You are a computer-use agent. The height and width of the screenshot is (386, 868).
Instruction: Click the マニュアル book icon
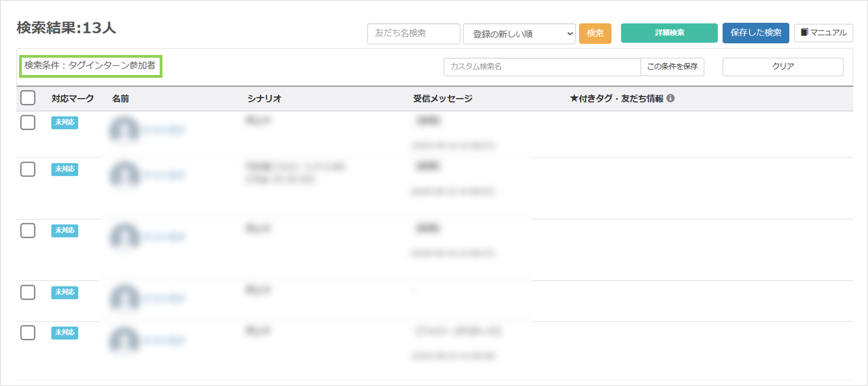804,33
